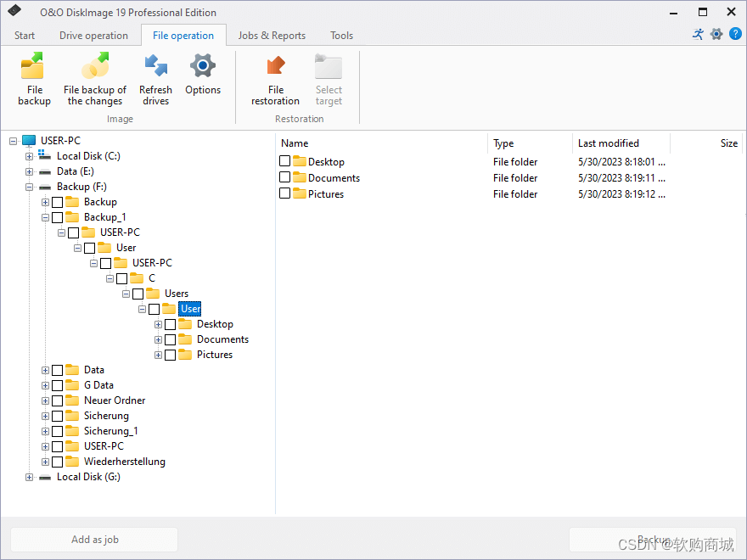Image resolution: width=747 pixels, height=560 pixels.
Task: Open settings gear in title area
Action: pyautogui.click(x=716, y=34)
